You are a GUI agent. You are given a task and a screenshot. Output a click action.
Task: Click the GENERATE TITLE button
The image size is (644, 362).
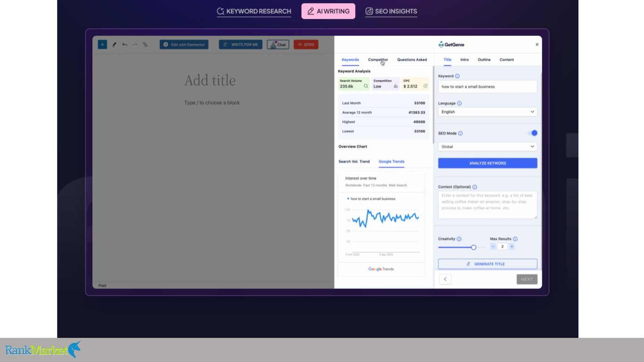pos(487,264)
